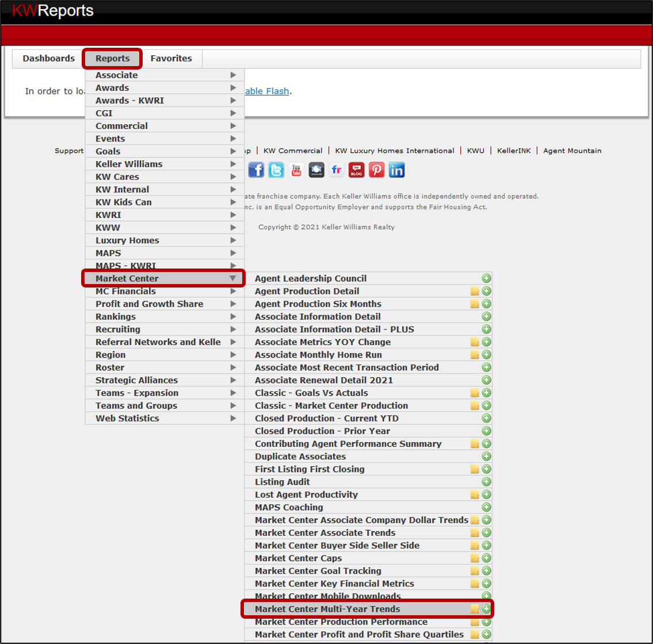Click green plus icon for MAPS Coaching
The height and width of the screenshot is (644, 653).
click(486, 507)
